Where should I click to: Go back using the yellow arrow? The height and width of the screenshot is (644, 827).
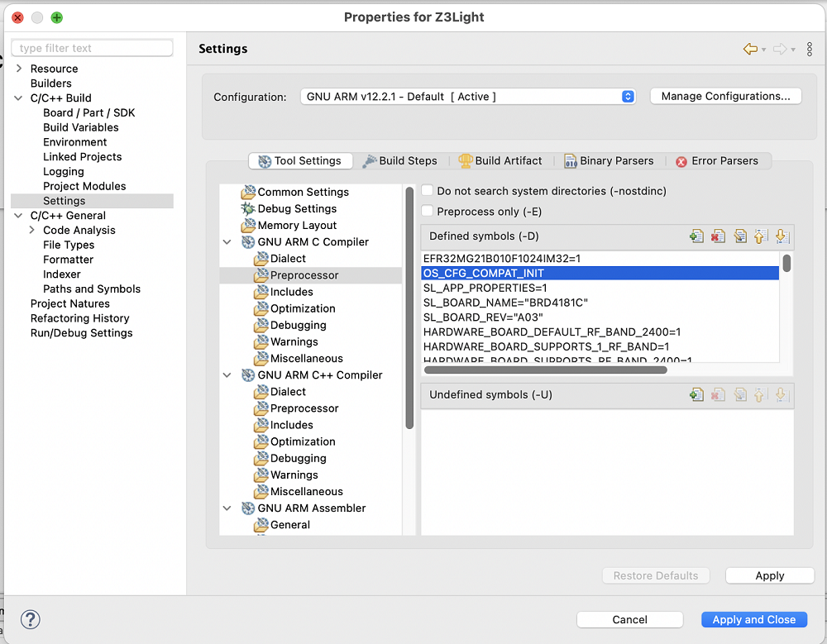coord(750,49)
